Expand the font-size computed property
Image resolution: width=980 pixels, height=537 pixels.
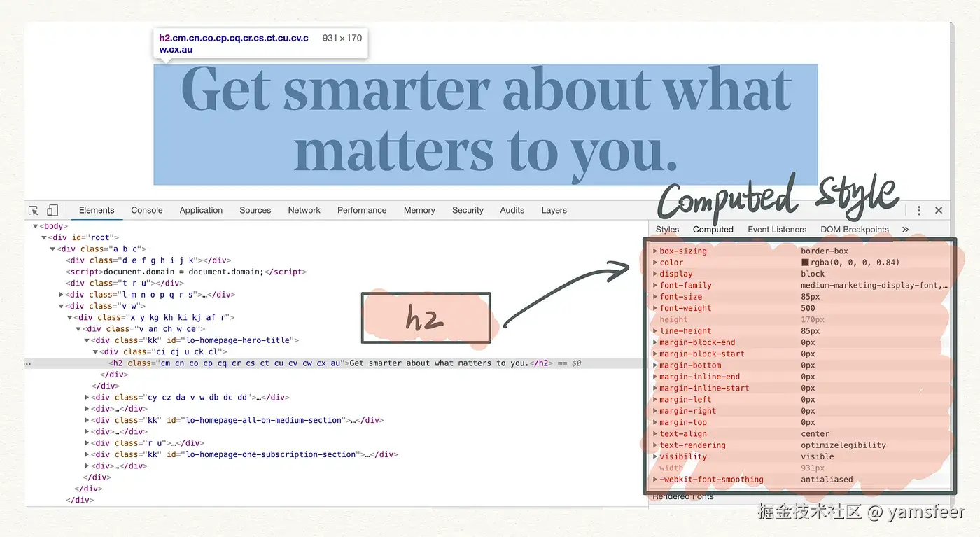pyautogui.click(x=655, y=297)
